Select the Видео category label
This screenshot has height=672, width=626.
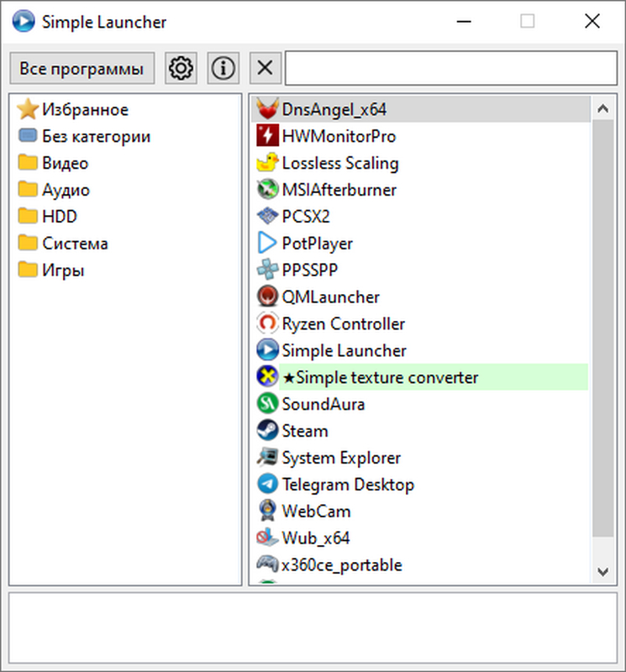tap(66, 163)
